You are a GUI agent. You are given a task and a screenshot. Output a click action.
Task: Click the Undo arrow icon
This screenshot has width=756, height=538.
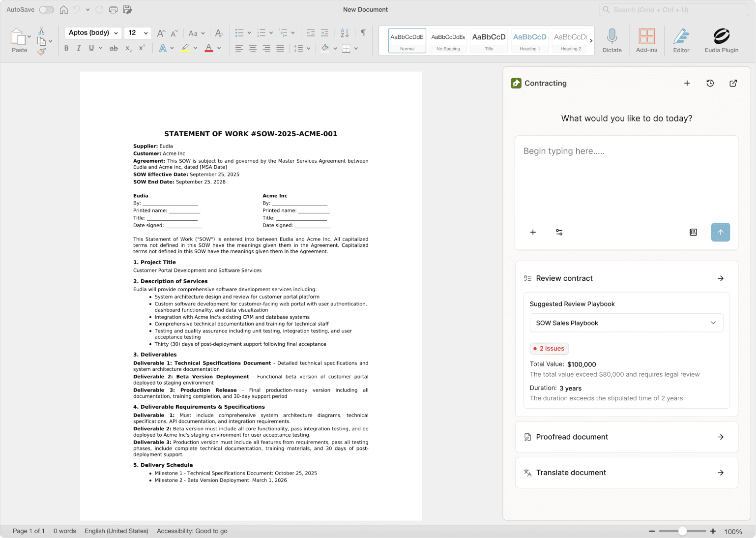click(x=77, y=10)
